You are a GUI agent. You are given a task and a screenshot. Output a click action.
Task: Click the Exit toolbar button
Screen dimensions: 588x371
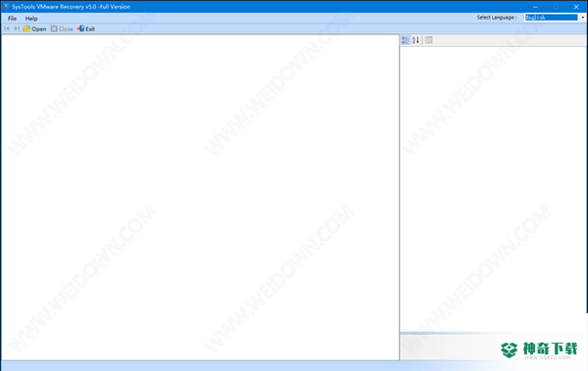86,28
